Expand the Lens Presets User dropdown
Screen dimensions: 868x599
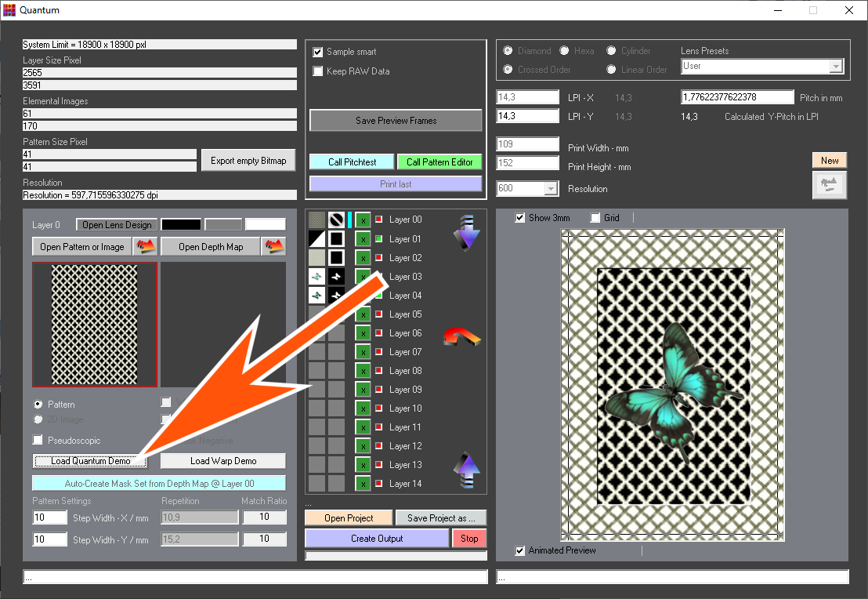835,67
